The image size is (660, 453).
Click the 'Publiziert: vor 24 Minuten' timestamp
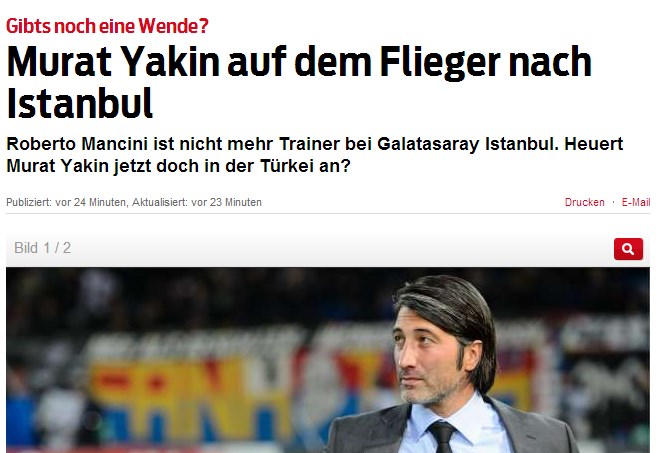tap(66, 203)
